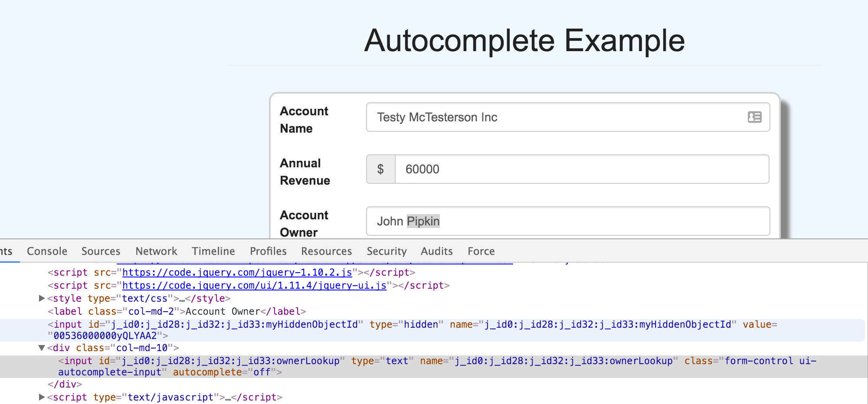Expand the script text/javascript node

(42, 397)
